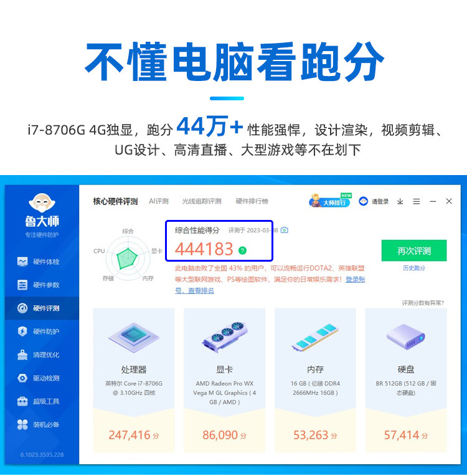
Task: Open the 硬件排行榜 tab
Action: (x=252, y=201)
